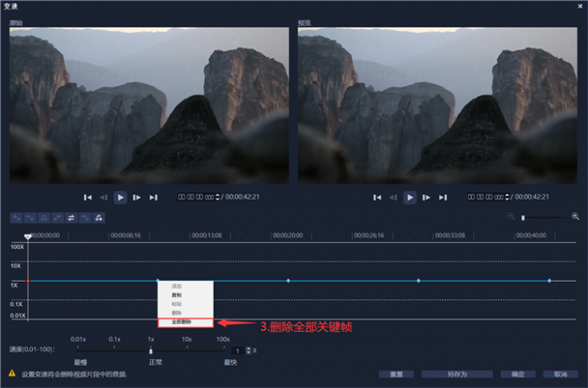Select the rightmost keyframe on speed curve

[x=549, y=281]
